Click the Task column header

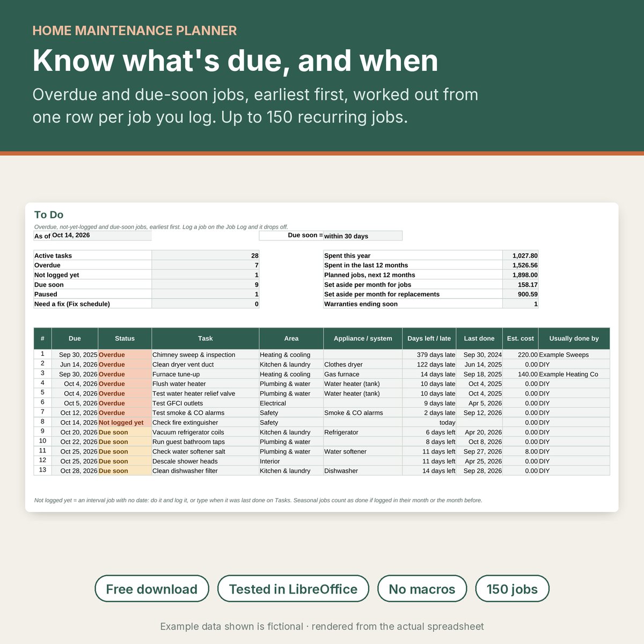pyautogui.click(x=205, y=339)
